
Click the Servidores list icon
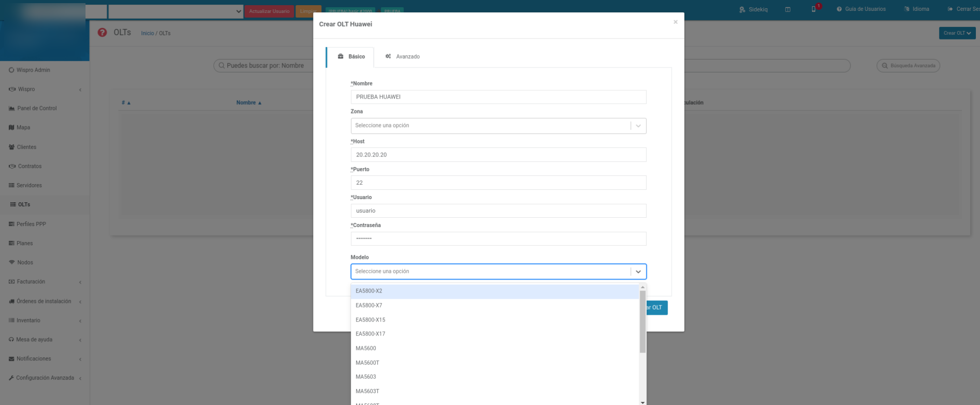click(x=11, y=186)
